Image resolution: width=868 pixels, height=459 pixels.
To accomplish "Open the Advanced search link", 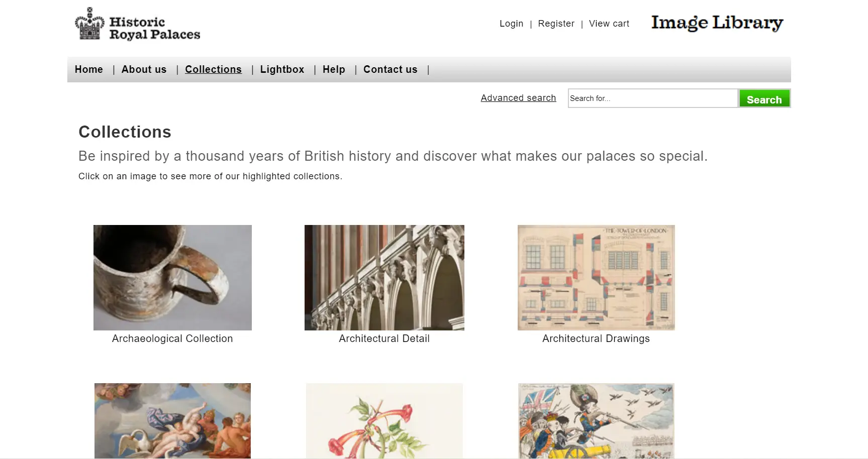I will tap(518, 98).
